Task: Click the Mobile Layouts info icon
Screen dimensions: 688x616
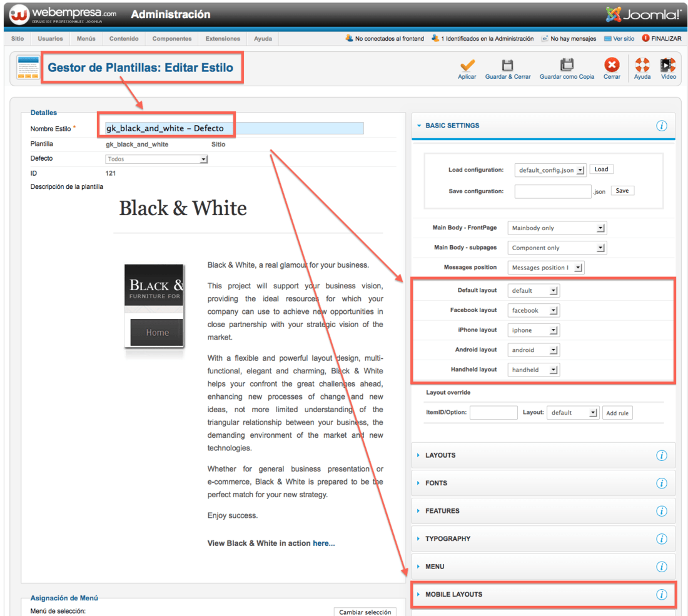Action: point(661,595)
